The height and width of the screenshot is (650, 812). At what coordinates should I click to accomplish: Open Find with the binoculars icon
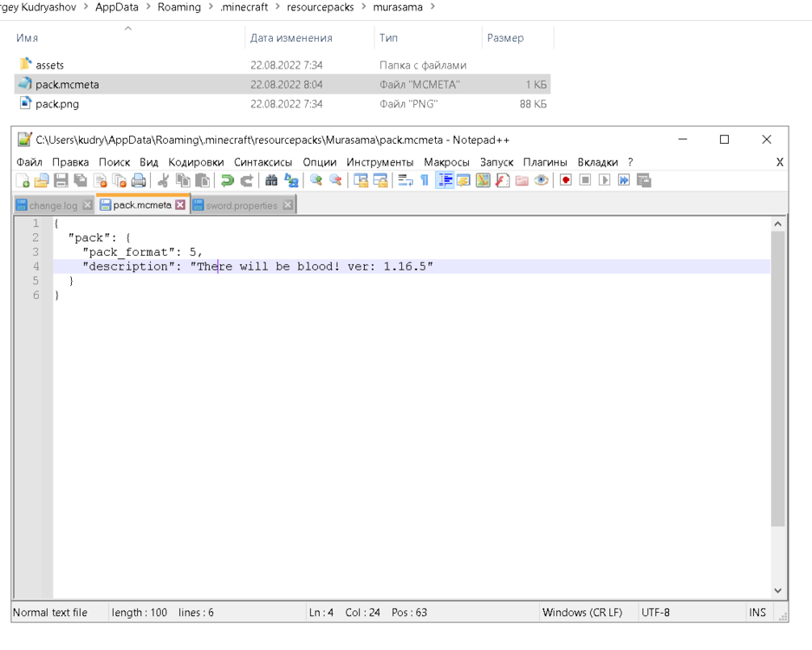coord(271,180)
